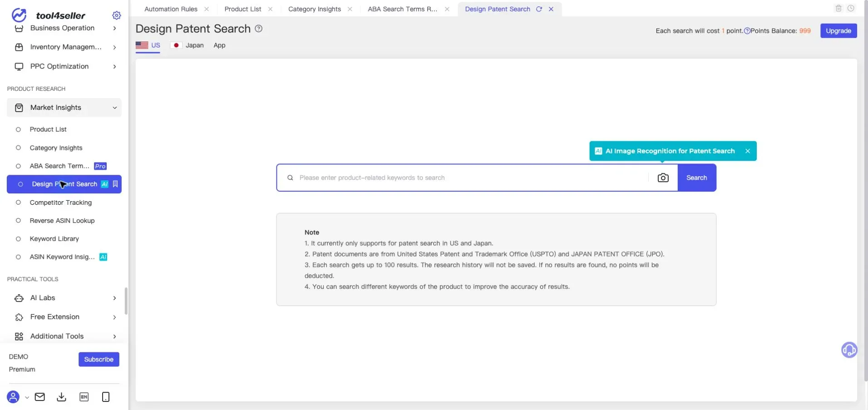Click the refresh icon on Design Patent Search tab

pos(539,9)
